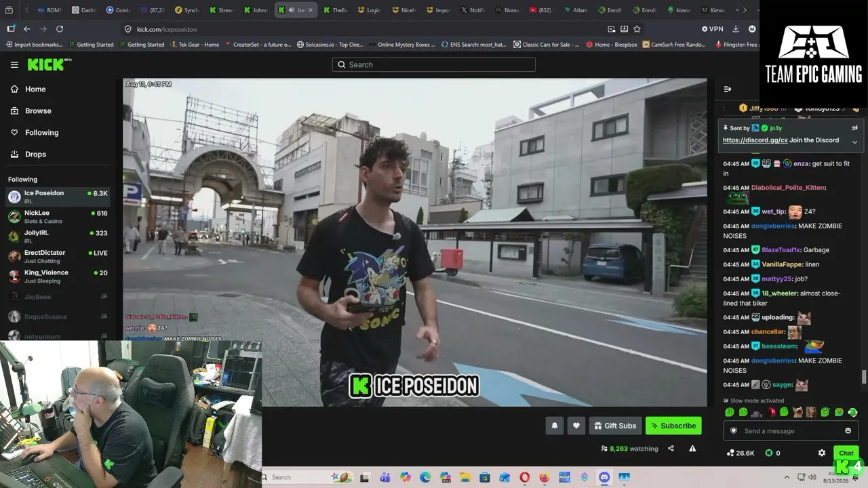Open Drops in the sidebar
Screen dimensions: 868x488
point(35,155)
